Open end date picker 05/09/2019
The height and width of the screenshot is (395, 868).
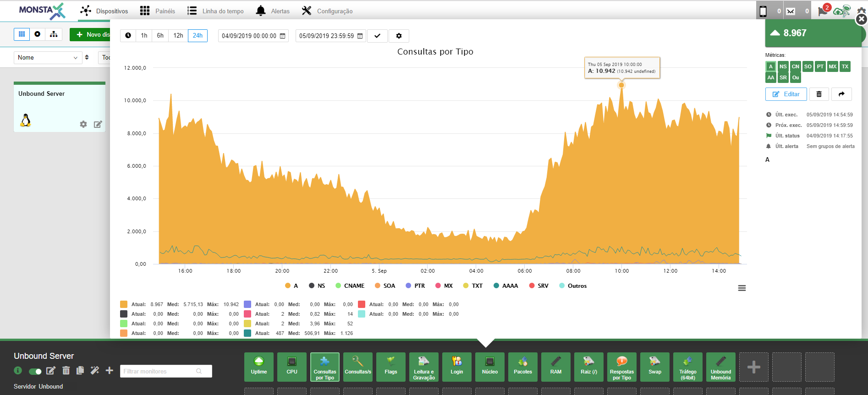(x=331, y=36)
